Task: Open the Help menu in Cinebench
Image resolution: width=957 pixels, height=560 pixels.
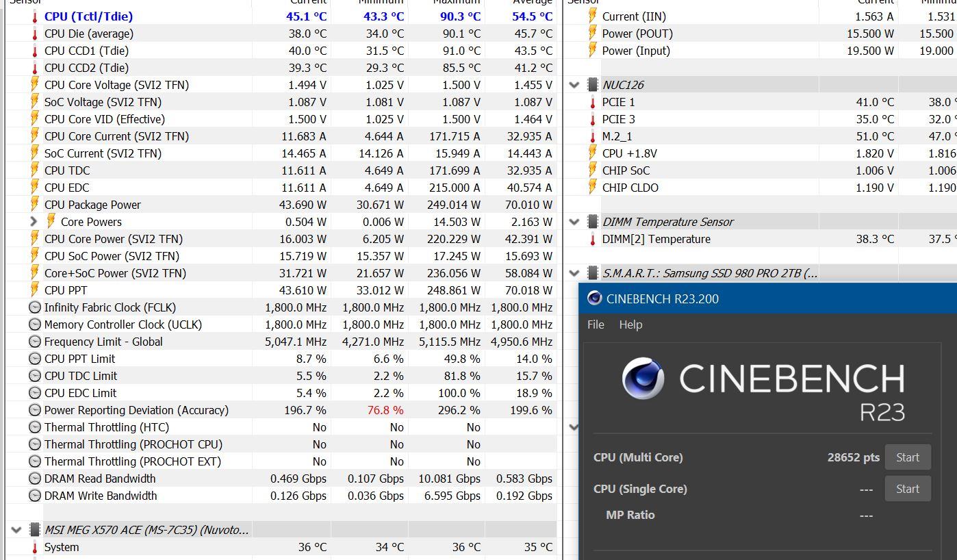Action: (630, 324)
